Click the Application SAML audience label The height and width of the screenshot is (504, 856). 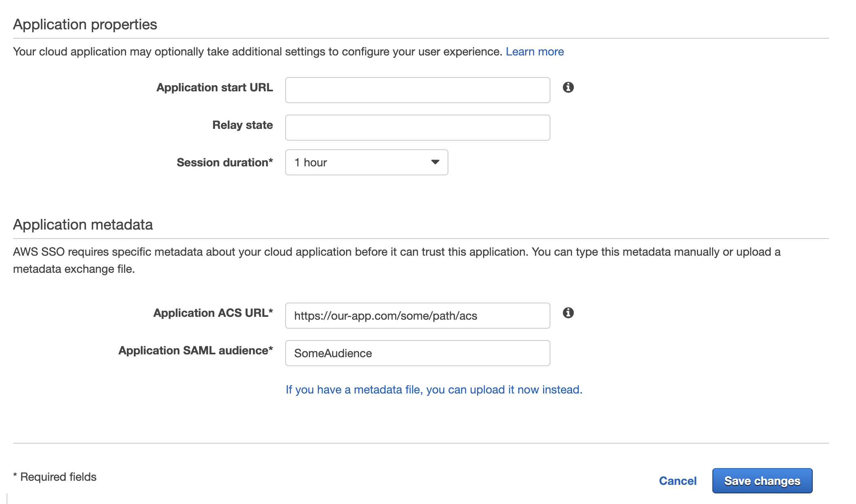click(x=195, y=351)
